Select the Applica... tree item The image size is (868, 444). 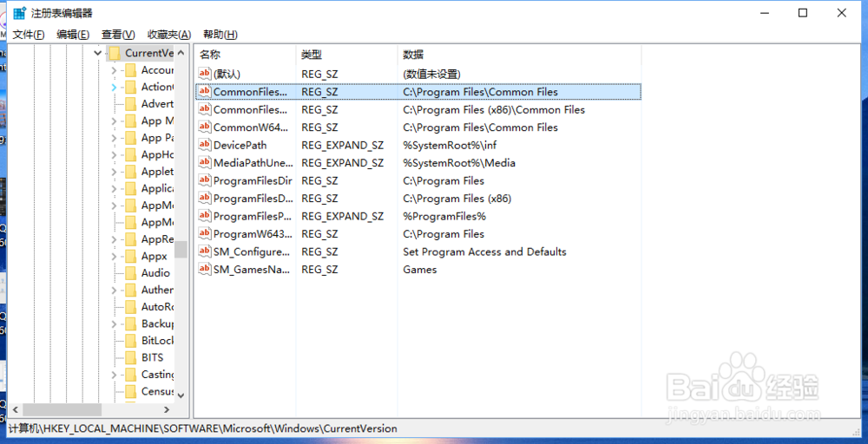[157, 188]
